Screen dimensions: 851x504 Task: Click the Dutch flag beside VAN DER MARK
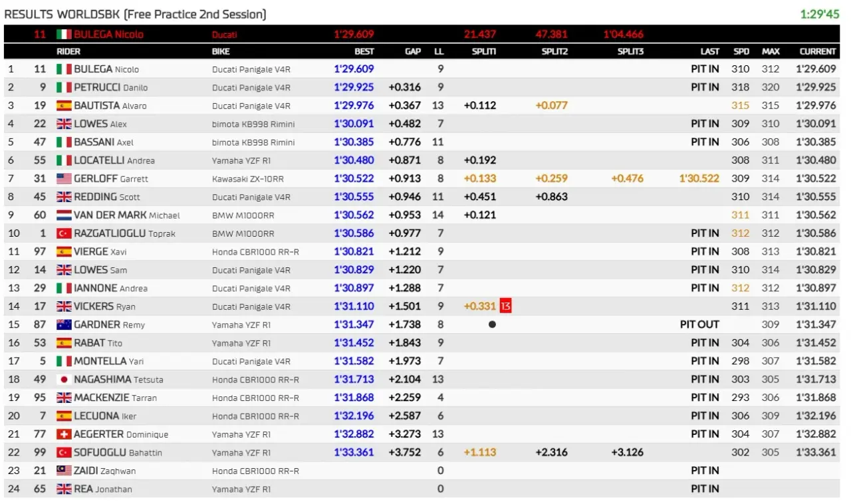point(64,215)
